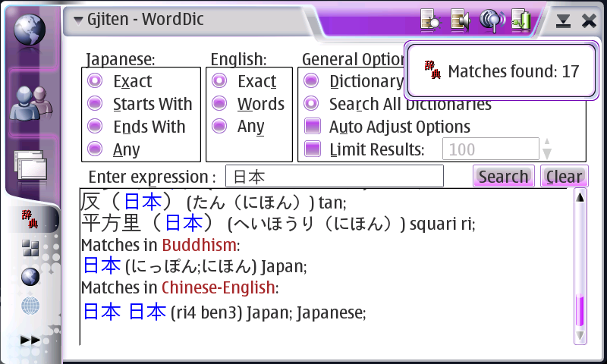
Task: Open the Contacts people icon in sidebar
Action: pos(30,102)
